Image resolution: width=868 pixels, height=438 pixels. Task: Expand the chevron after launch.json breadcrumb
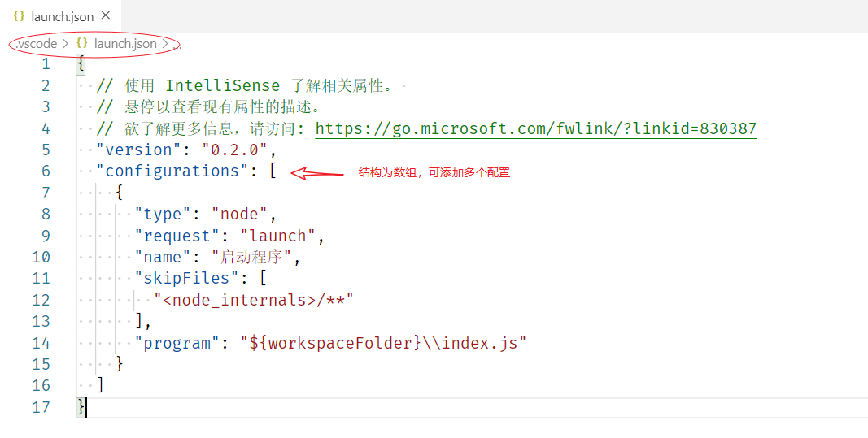point(165,43)
